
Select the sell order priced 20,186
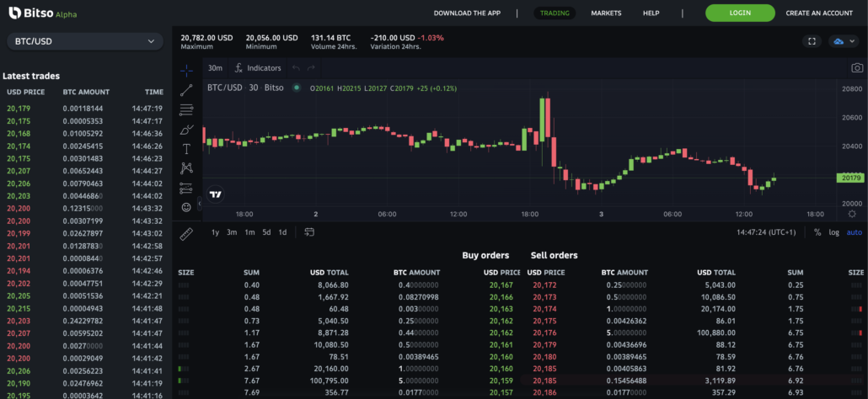pos(695,392)
